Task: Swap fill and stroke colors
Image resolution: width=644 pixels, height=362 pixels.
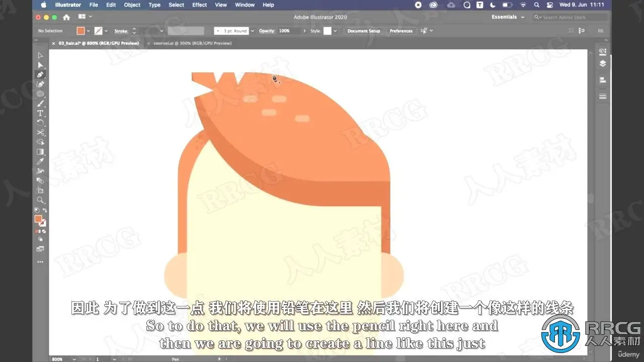Action: 45,210
